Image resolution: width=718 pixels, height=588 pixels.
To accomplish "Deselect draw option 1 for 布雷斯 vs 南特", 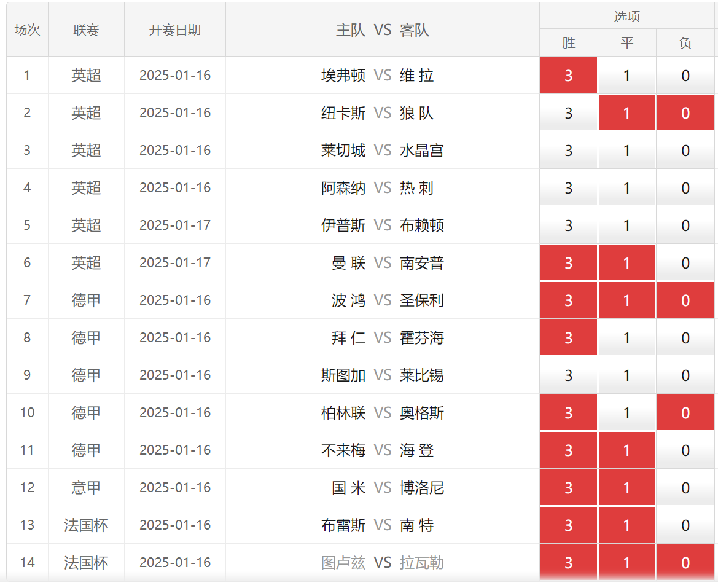I will point(627,526).
